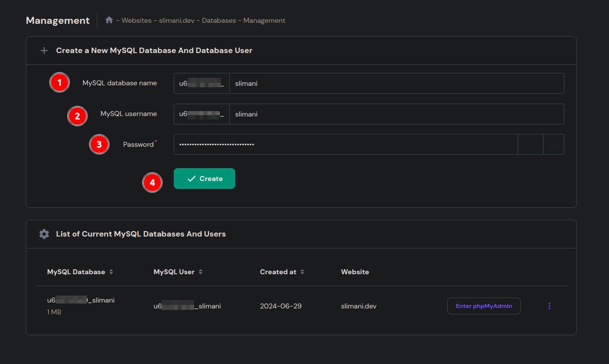609x364 pixels.
Task: Focus the MySQL username input field
Action: (396, 114)
